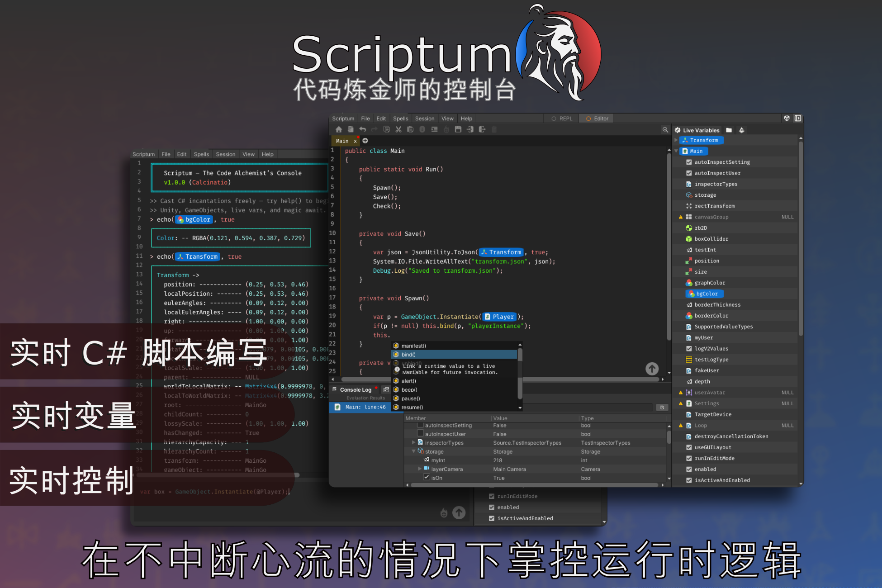Click the bug icon next to the Live Variables folder icon
Viewport: 882px width, 588px height.
coord(741,130)
